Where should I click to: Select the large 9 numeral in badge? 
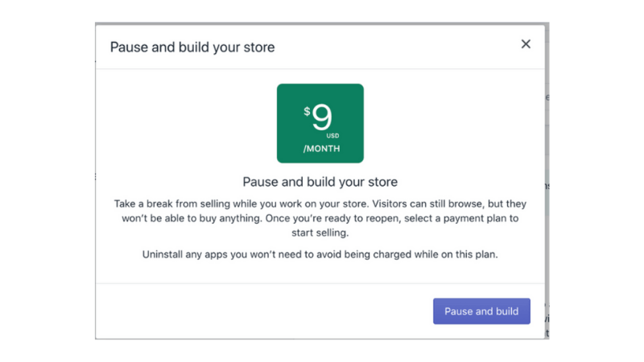(321, 117)
